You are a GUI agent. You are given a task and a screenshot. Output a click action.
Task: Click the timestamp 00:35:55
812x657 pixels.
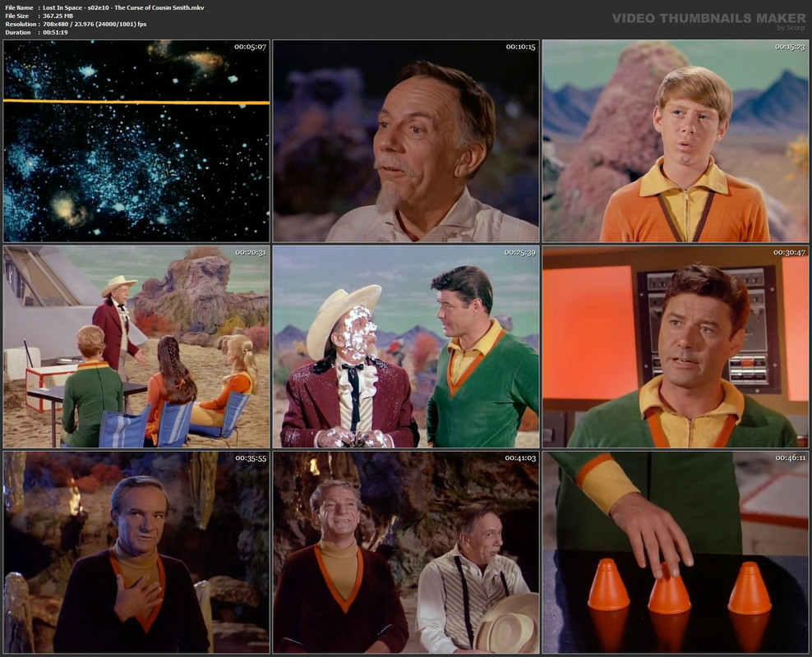(251, 457)
